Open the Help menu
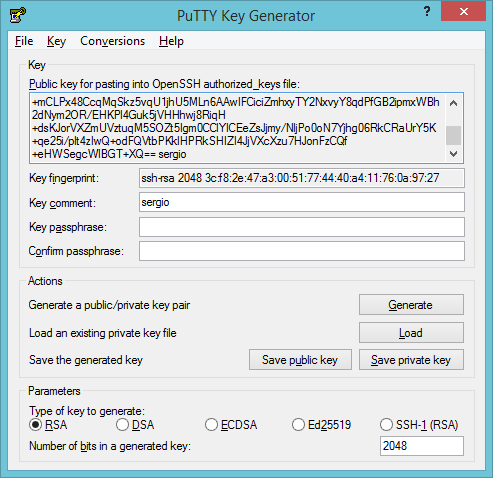Image resolution: width=493 pixels, height=478 pixels. coord(171,41)
